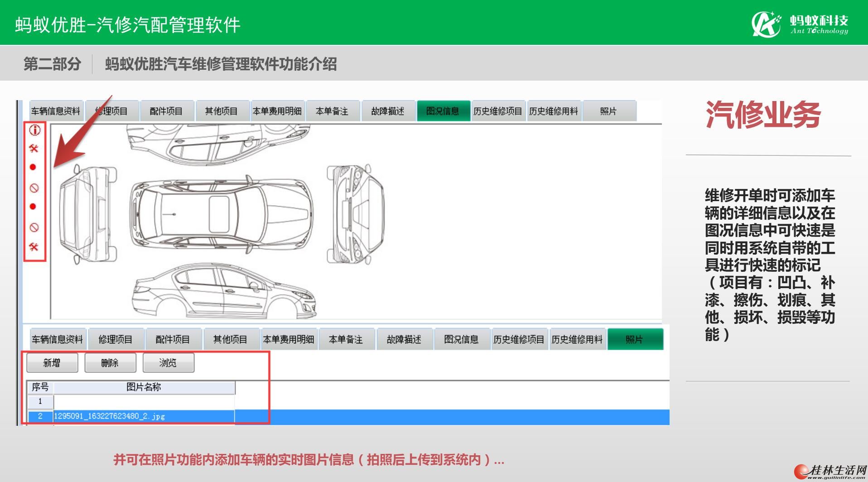Image resolution: width=868 pixels, height=482 pixels.
Task: Open the 本单费用明细 tab above the photo list
Action: click(x=289, y=339)
